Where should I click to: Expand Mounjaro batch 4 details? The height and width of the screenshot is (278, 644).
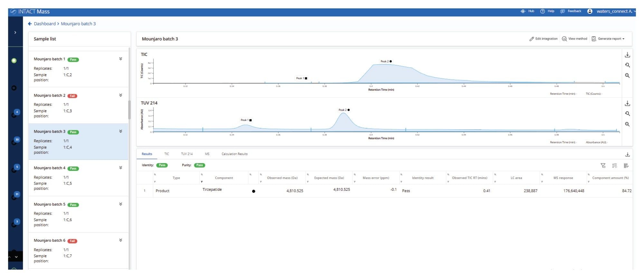120,168
